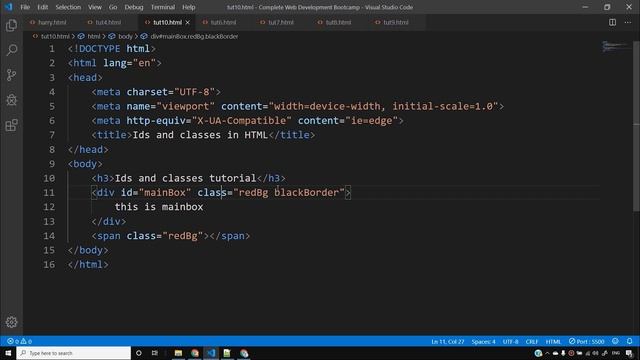Open the Manage gear icon
Viewport: 640px width, 360px height.
(11, 322)
